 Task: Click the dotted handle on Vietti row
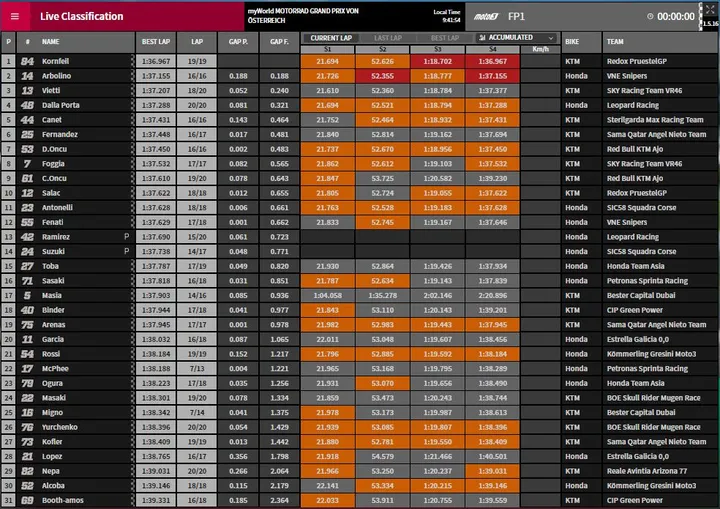[x=132, y=90]
